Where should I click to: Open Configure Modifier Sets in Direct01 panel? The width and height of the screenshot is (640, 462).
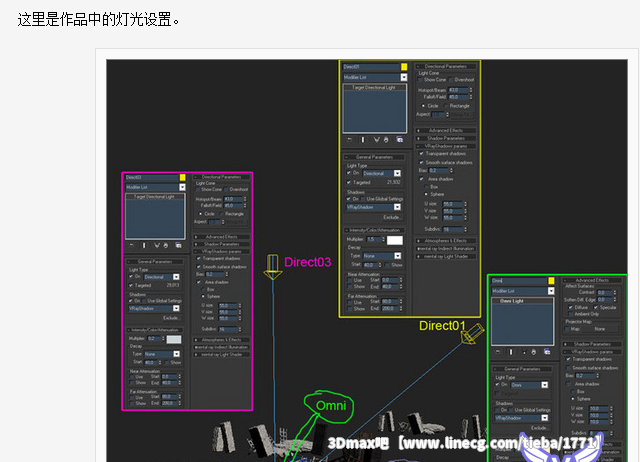(x=400, y=140)
